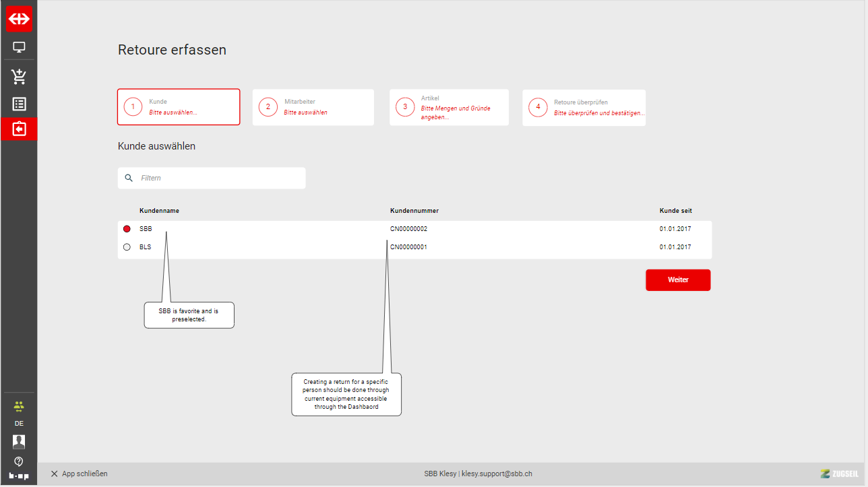Go to step 1 Kunde
This screenshot has height=487, width=868.
click(179, 107)
